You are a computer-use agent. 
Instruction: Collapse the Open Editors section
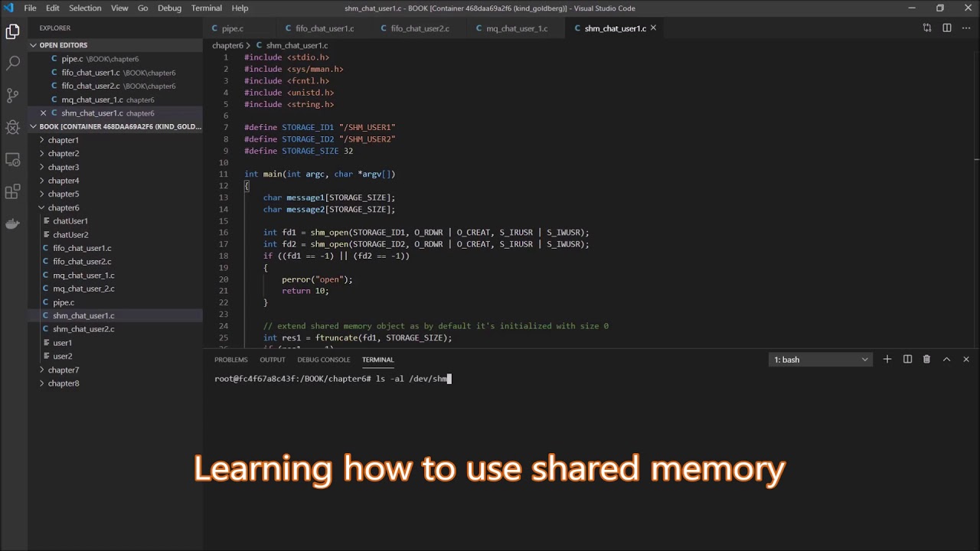click(115, 45)
